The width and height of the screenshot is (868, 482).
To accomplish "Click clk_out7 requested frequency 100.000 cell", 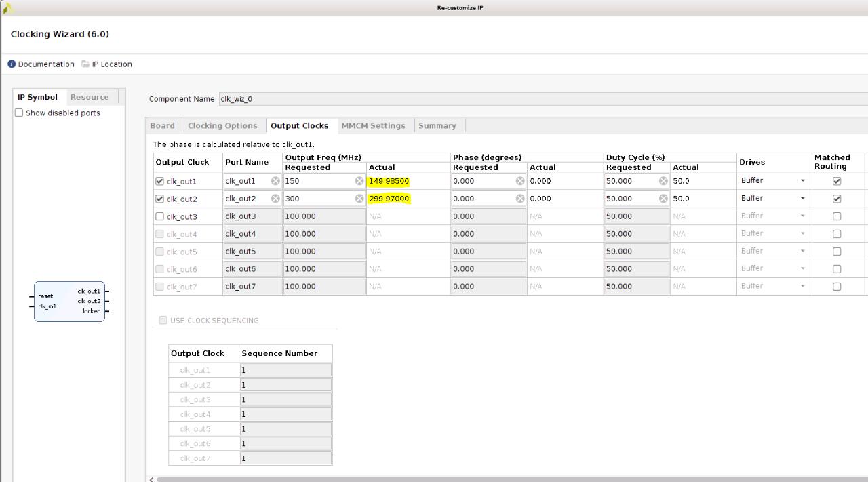I will click(324, 287).
